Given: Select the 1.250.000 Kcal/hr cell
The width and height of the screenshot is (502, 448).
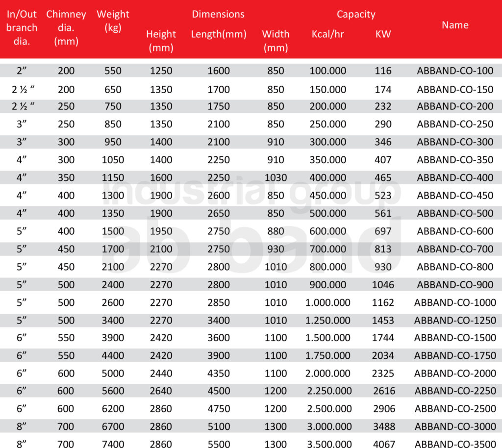Looking at the screenshot, I should pyautogui.click(x=327, y=320).
